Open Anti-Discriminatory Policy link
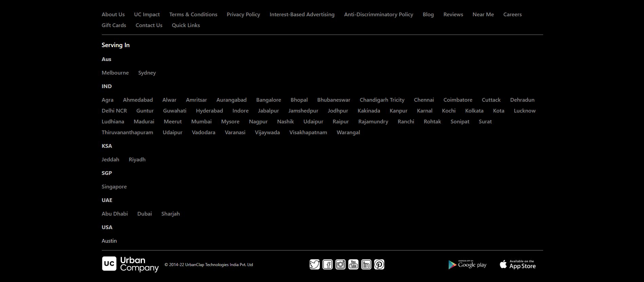Image resolution: width=644 pixels, height=282 pixels. point(379,15)
